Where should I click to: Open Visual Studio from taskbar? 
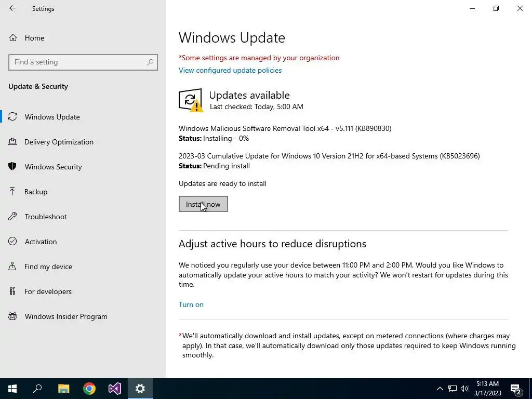pos(115,389)
